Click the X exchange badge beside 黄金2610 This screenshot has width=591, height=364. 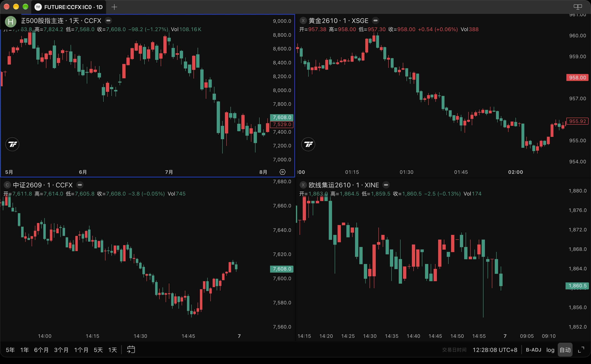point(303,21)
